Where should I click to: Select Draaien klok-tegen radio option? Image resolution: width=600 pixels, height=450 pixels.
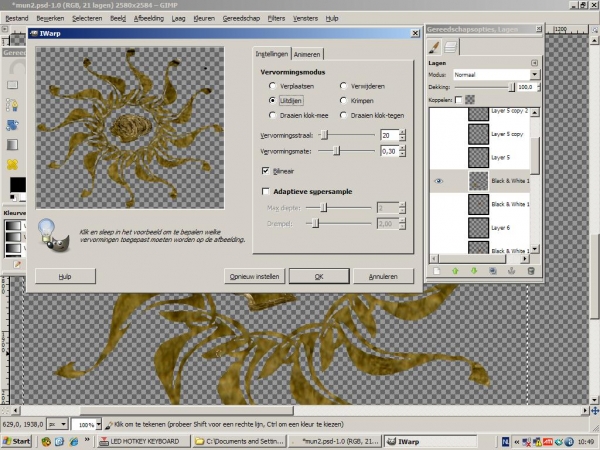(343, 115)
